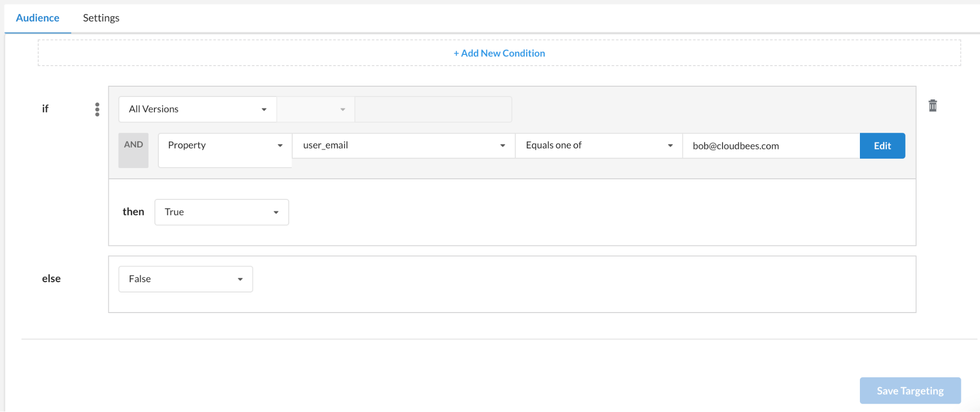Screen dimensions: 980x412
Task: Change the 'Equals one of' operator dropdown
Action: pyautogui.click(x=599, y=145)
